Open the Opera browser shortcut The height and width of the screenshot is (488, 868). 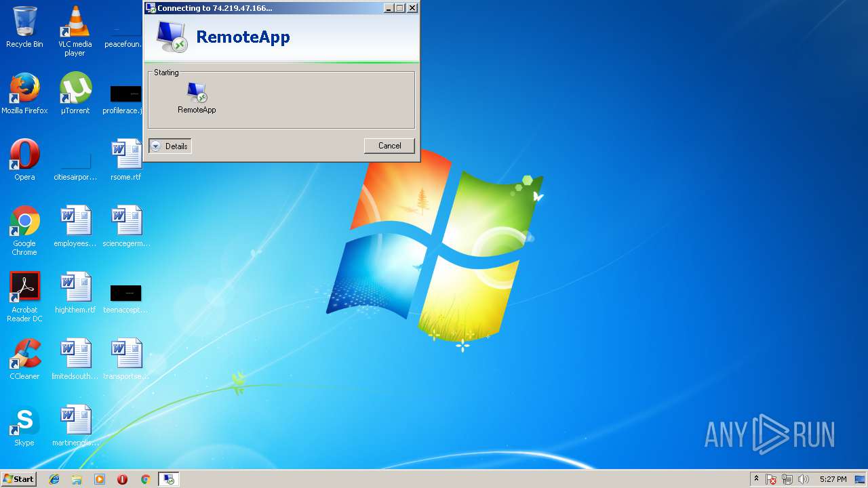24,160
